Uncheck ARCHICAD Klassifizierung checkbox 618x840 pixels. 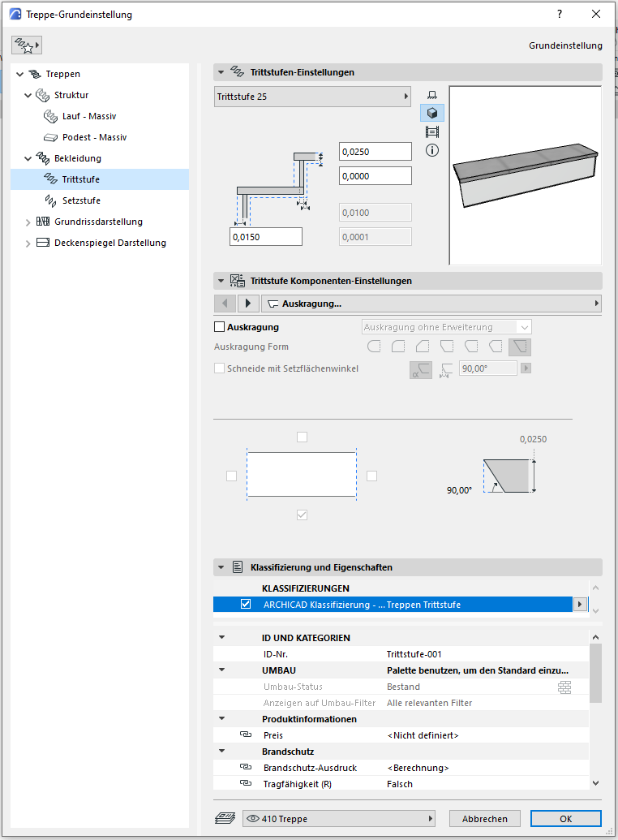click(x=246, y=605)
